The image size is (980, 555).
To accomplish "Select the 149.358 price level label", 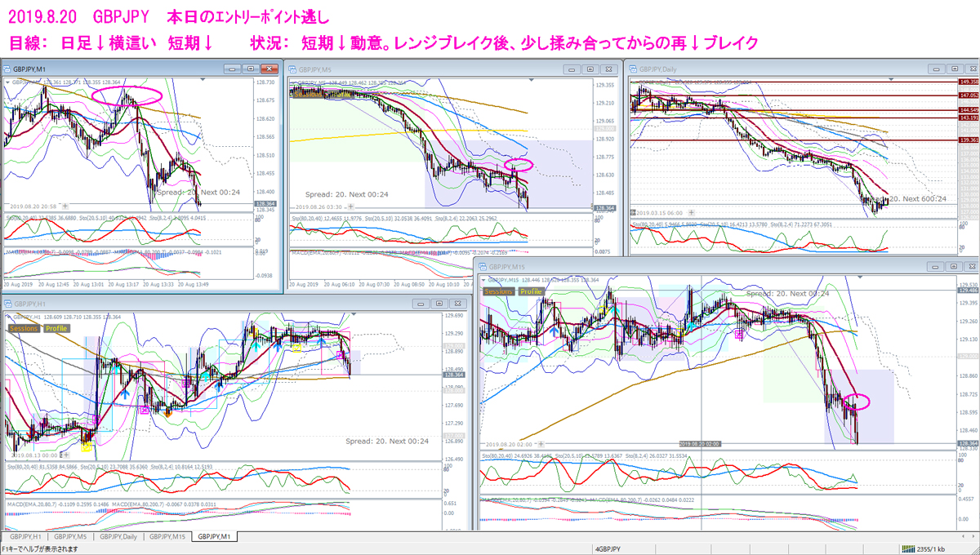I will point(969,82).
